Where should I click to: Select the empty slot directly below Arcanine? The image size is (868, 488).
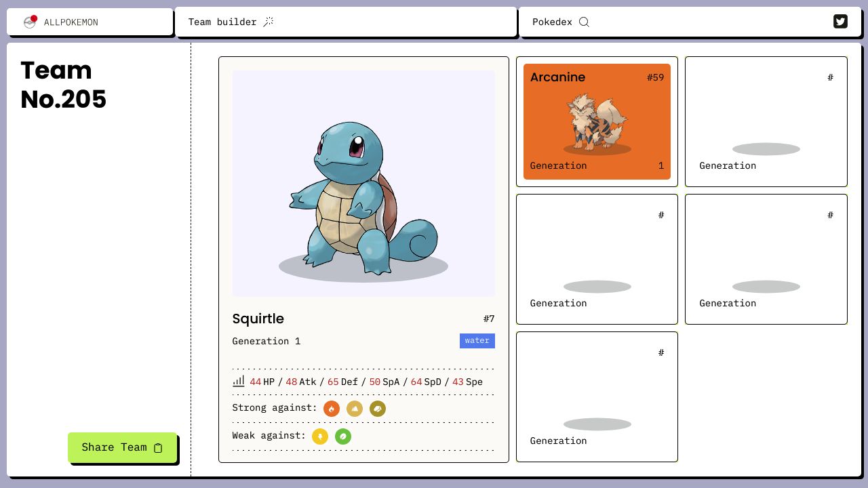pyautogui.click(x=597, y=259)
